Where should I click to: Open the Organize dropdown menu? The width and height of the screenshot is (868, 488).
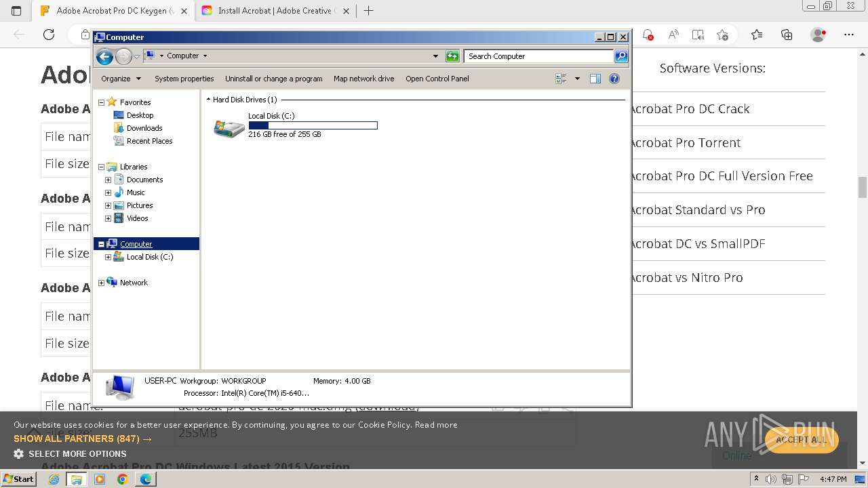click(x=121, y=79)
